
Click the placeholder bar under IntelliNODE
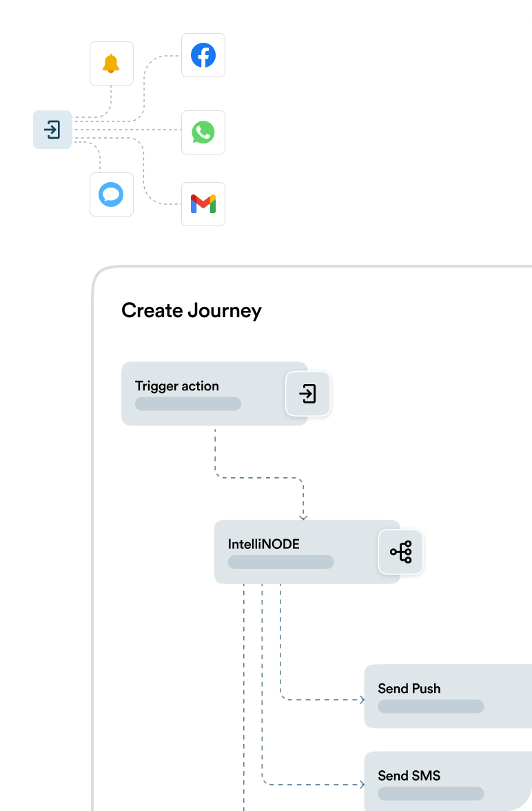(x=280, y=562)
